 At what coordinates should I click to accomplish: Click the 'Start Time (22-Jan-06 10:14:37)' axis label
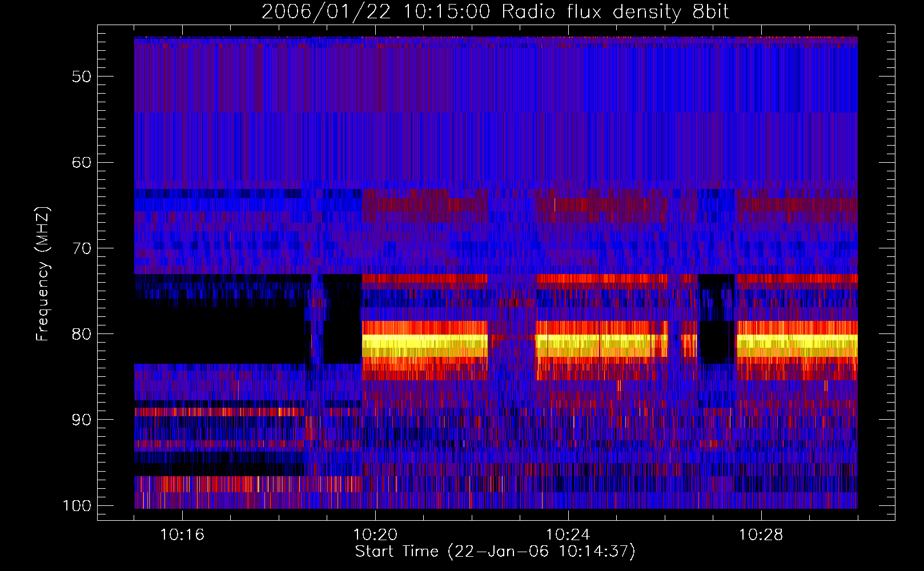click(495, 552)
